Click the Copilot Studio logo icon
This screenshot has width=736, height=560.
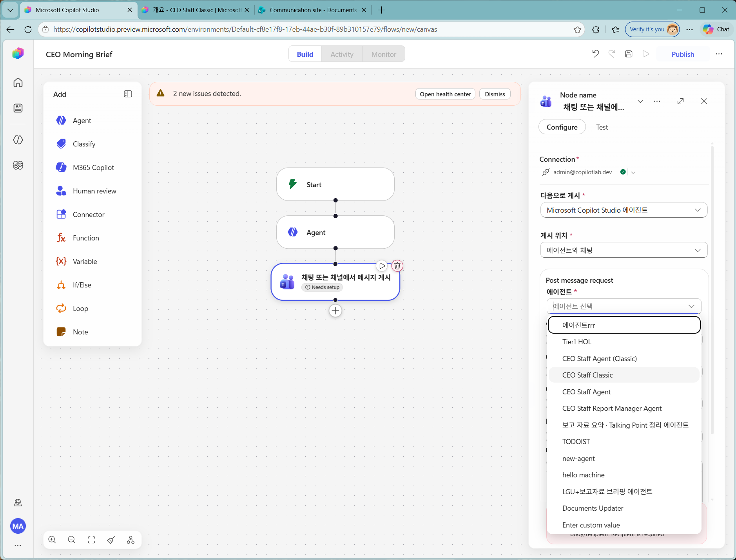point(18,53)
